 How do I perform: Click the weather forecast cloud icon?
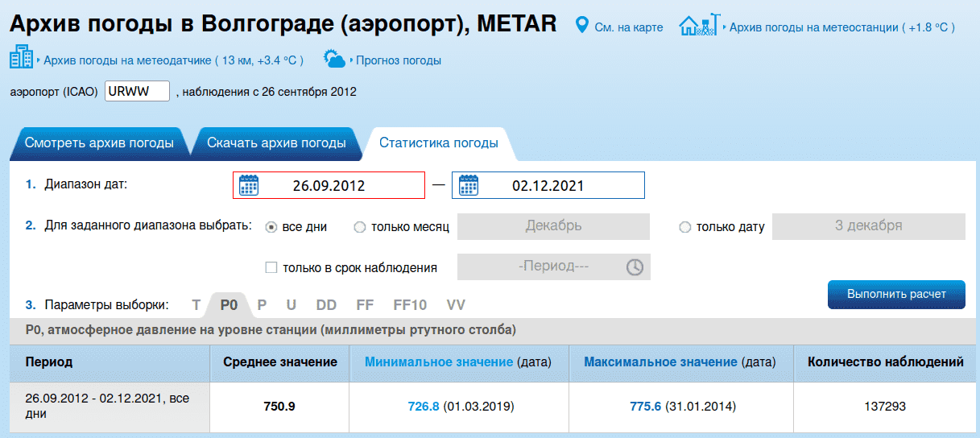(334, 59)
